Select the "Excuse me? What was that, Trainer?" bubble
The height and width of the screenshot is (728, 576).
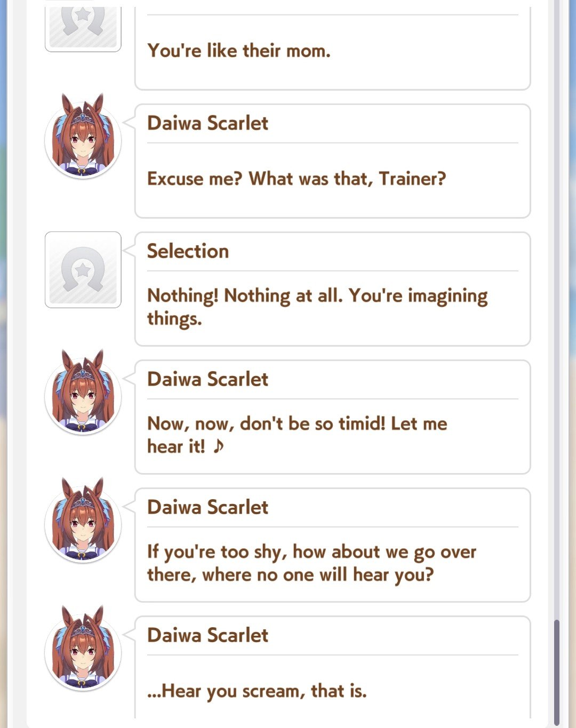[333, 161]
